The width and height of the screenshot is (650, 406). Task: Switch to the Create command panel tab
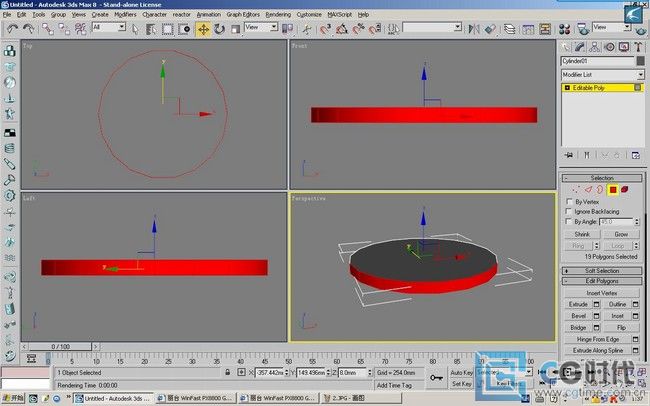(x=565, y=47)
